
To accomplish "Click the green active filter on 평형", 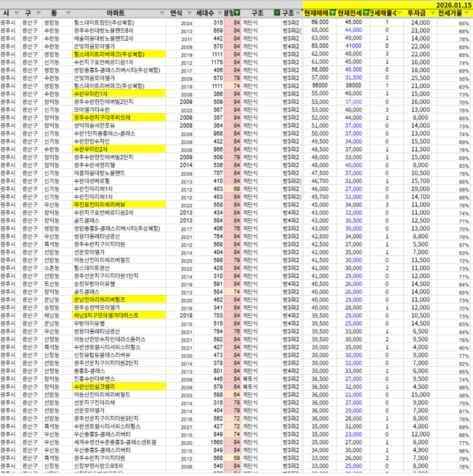I will [x=237, y=13].
